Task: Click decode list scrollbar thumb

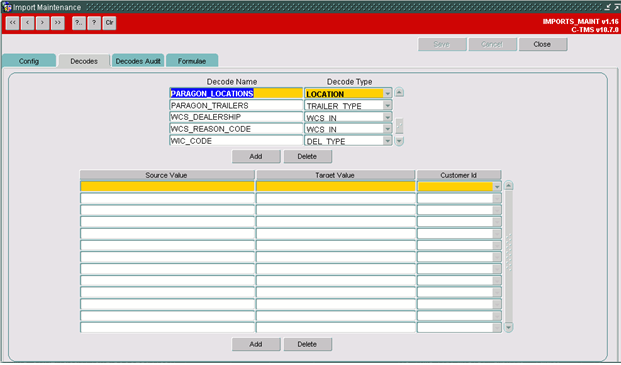Action: [399, 126]
